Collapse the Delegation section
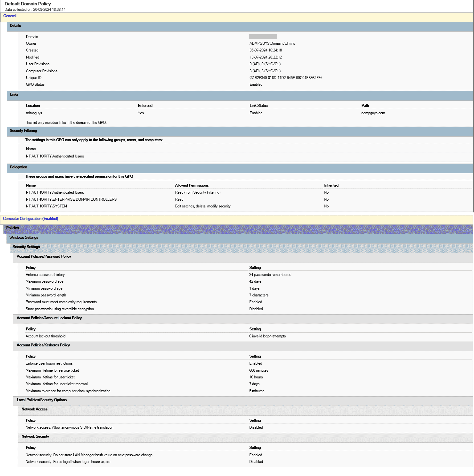Viewport: 474px width, 476px height. point(18,167)
